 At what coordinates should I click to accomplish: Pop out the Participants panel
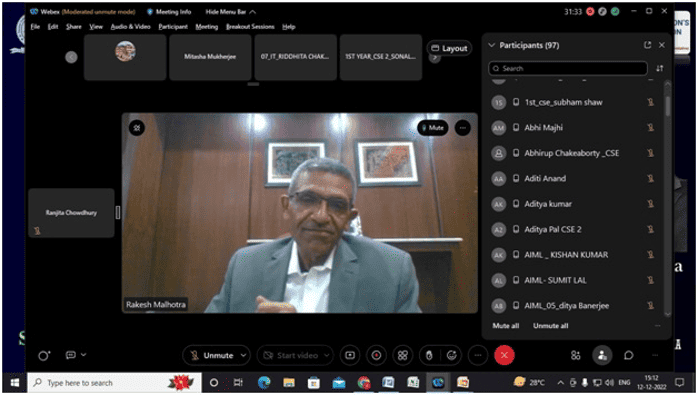[647, 45]
